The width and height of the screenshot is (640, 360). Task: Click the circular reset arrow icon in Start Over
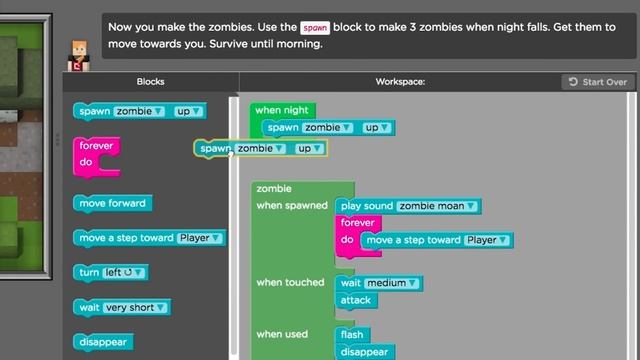(x=573, y=82)
